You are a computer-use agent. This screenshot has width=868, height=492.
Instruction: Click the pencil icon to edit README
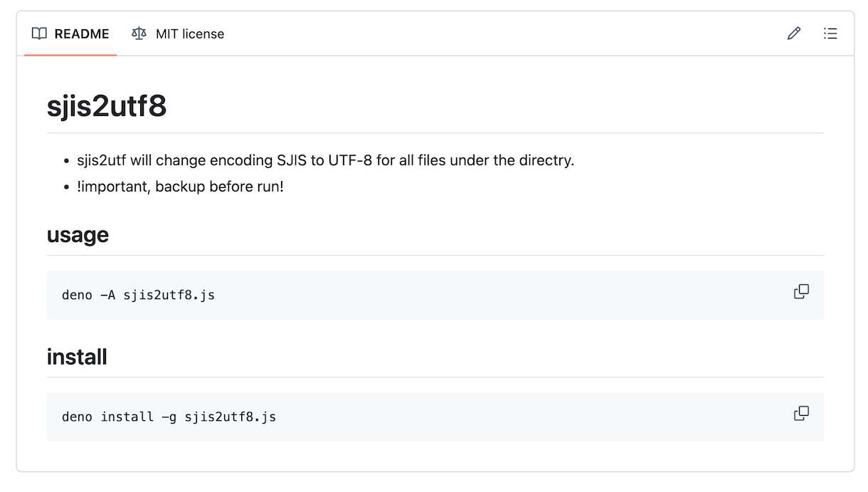click(794, 33)
